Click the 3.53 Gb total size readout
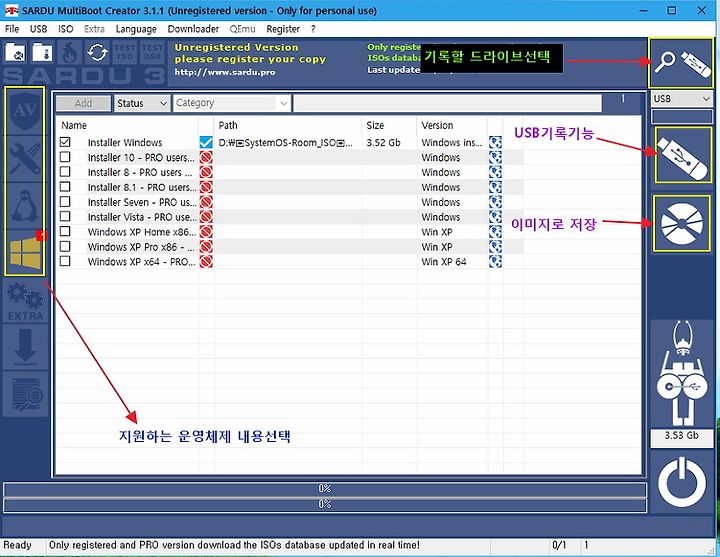This screenshot has height=557, width=720. click(681, 436)
